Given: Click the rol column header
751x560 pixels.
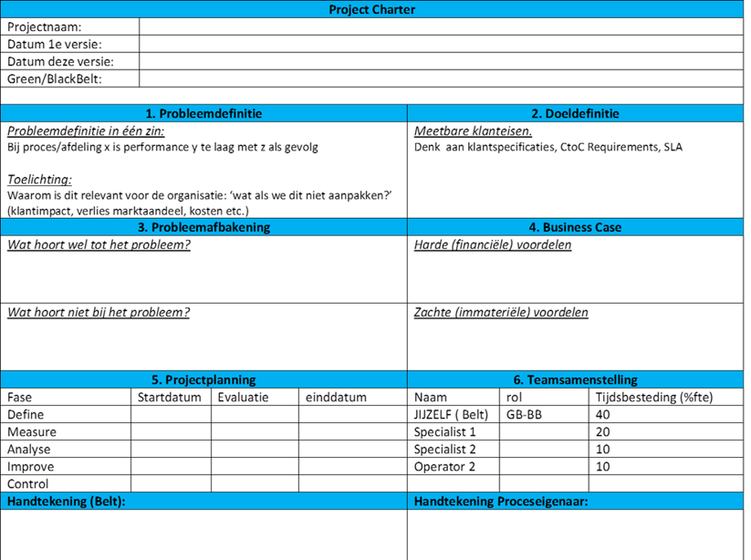Looking at the screenshot, I should click(544, 397).
